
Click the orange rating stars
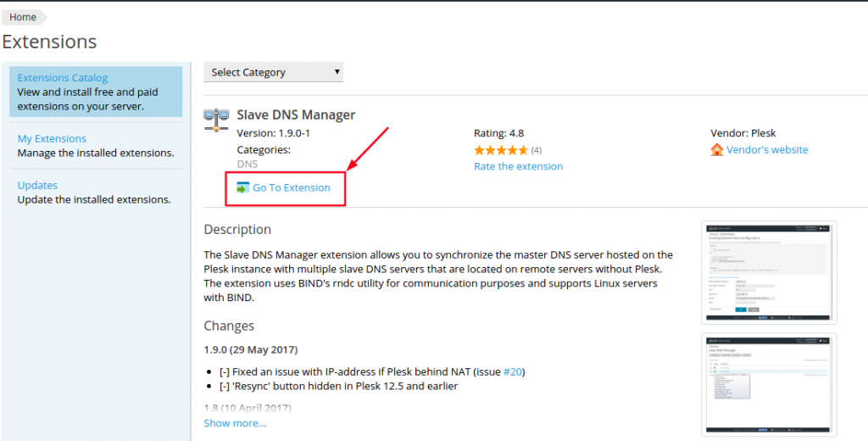point(501,150)
